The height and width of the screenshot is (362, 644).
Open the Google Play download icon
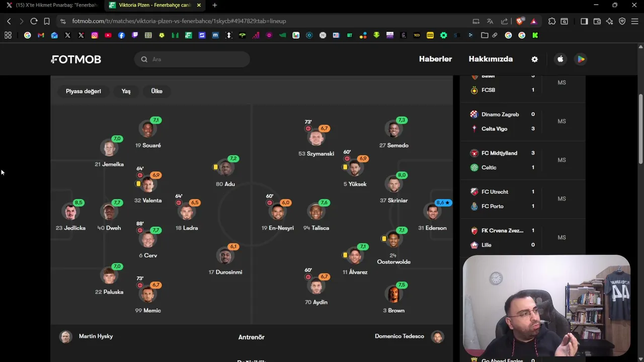[581, 59]
